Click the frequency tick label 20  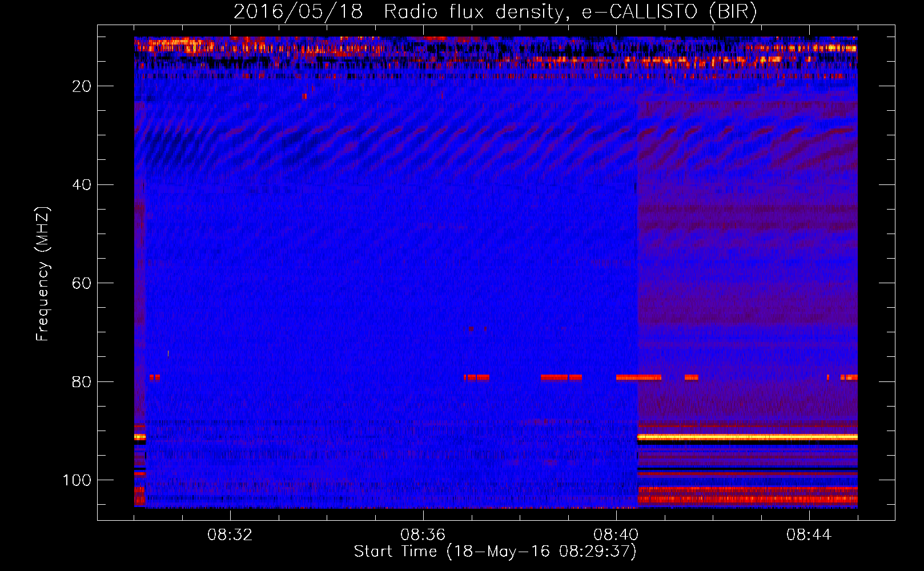[82, 86]
